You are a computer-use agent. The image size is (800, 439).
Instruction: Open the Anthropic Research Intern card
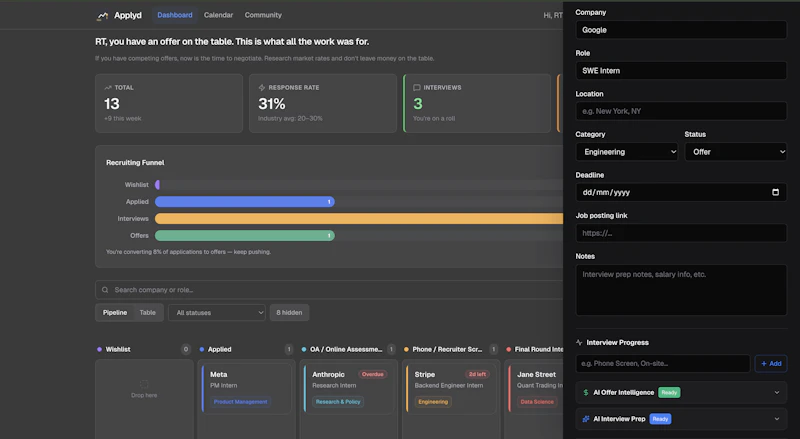coord(348,389)
